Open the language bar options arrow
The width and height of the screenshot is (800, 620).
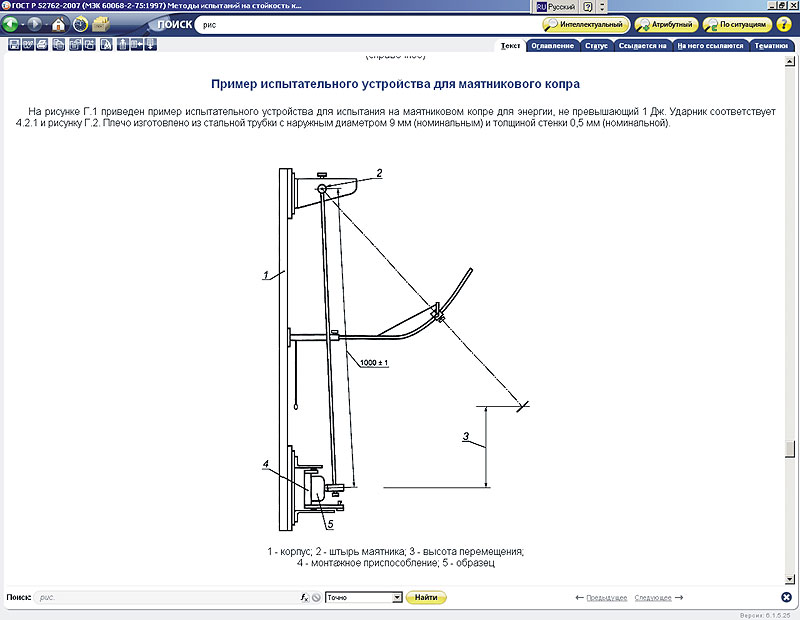point(603,7)
